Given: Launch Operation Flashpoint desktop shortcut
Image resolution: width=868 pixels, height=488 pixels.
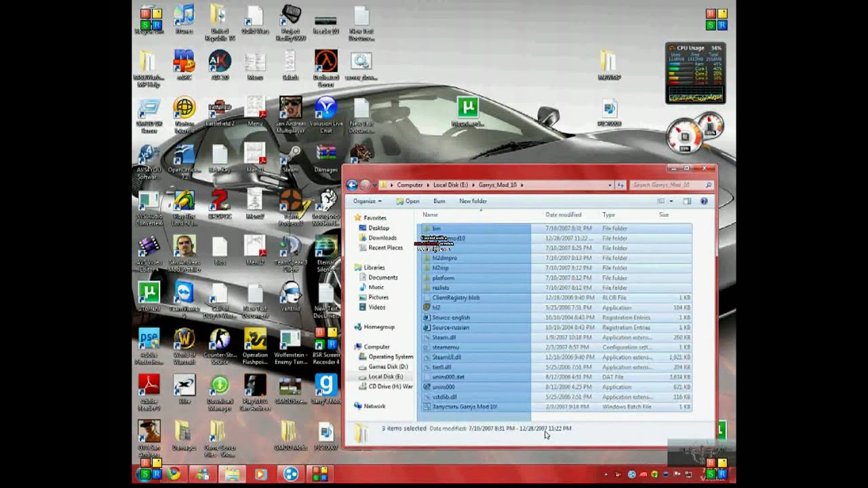Looking at the screenshot, I should pos(255,346).
